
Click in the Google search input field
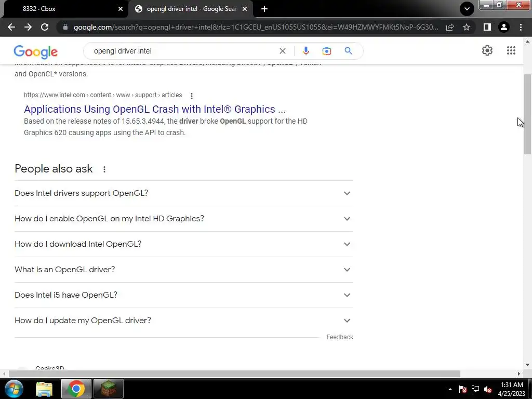(x=183, y=51)
